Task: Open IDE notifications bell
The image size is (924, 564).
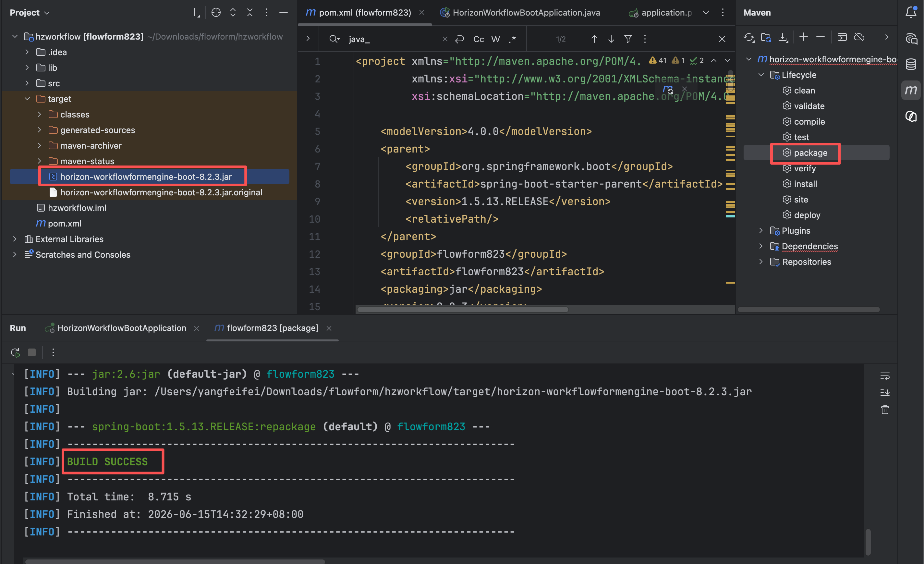Action: click(x=911, y=13)
